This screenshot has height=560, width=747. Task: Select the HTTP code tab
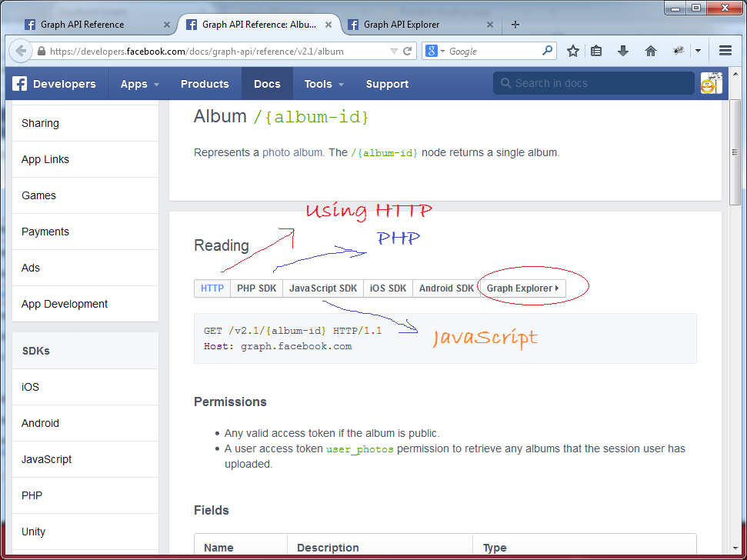[212, 288]
